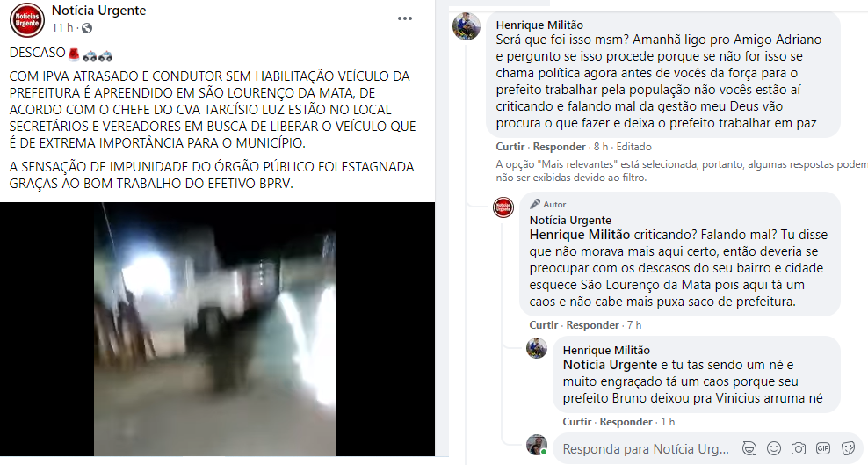Click Curtir on Henrique Militão's first comment
This screenshot has width=868, height=465.
510,147
